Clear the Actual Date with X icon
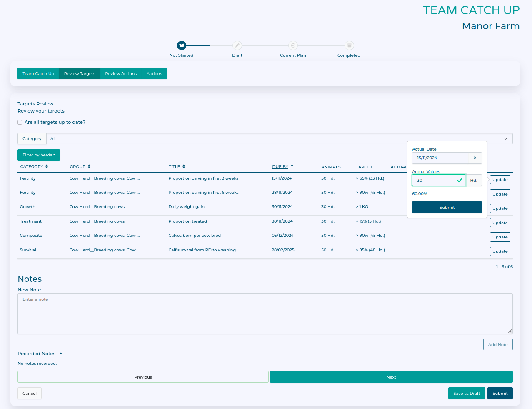The image size is (532, 409). coord(475,158)
